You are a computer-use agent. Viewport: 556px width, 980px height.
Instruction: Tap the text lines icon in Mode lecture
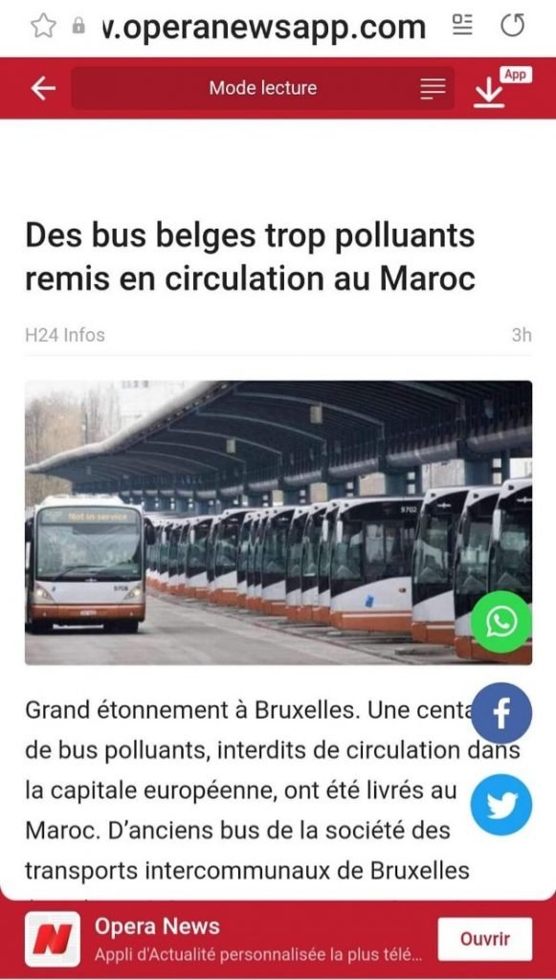(433, 89)
